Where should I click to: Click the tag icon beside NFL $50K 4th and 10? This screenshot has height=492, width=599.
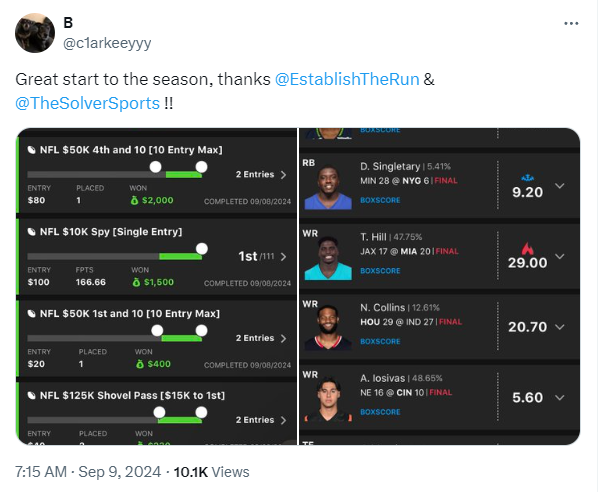tap(32, 150)
